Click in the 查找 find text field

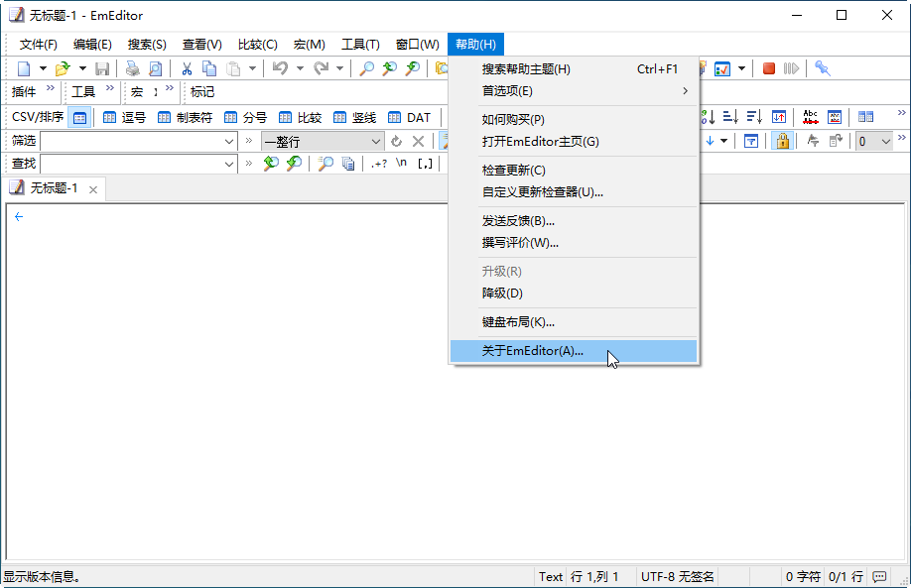(132, 164)
